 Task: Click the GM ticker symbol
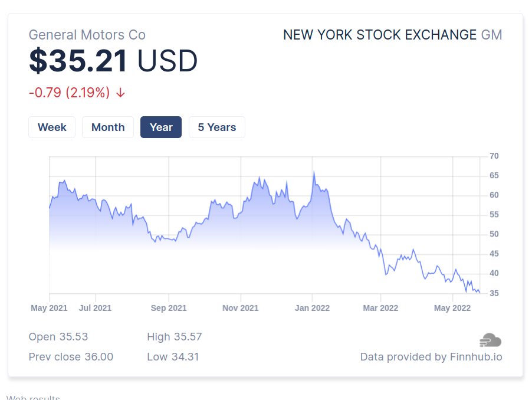click(x=492, y=35)
